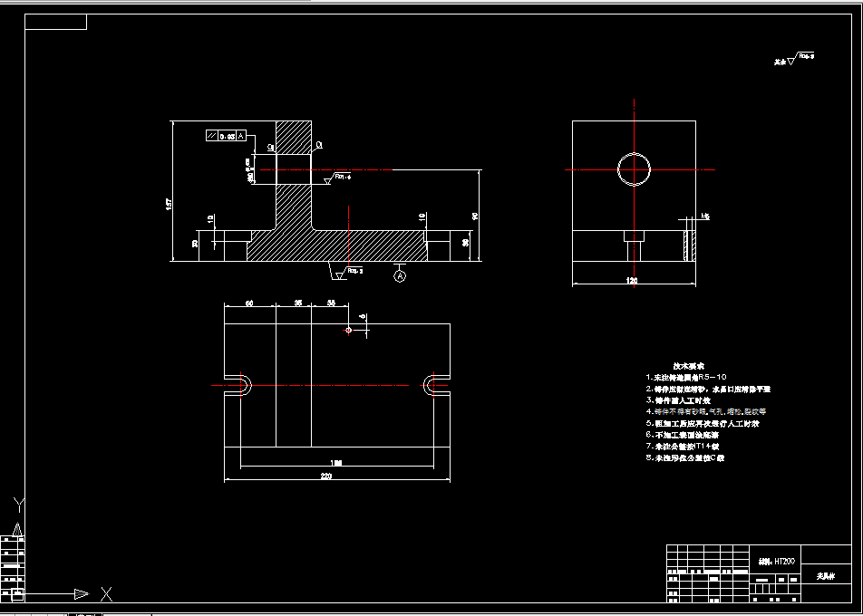Image resolution: width=863 pixels, height=616 pixels.
Task: Select the 夹具体 part name in the title block
Action: tap(826, 576)
